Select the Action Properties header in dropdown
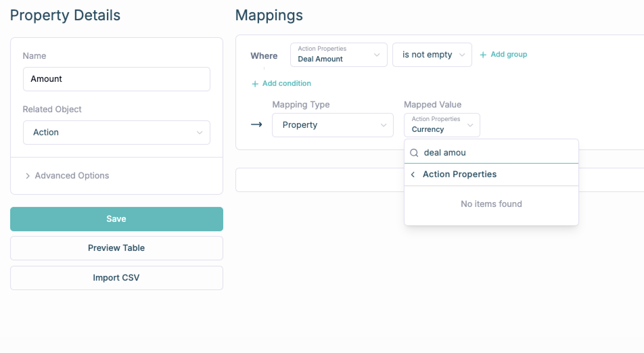The width and height of the screenshot is (644, 353). coord(460,174)
